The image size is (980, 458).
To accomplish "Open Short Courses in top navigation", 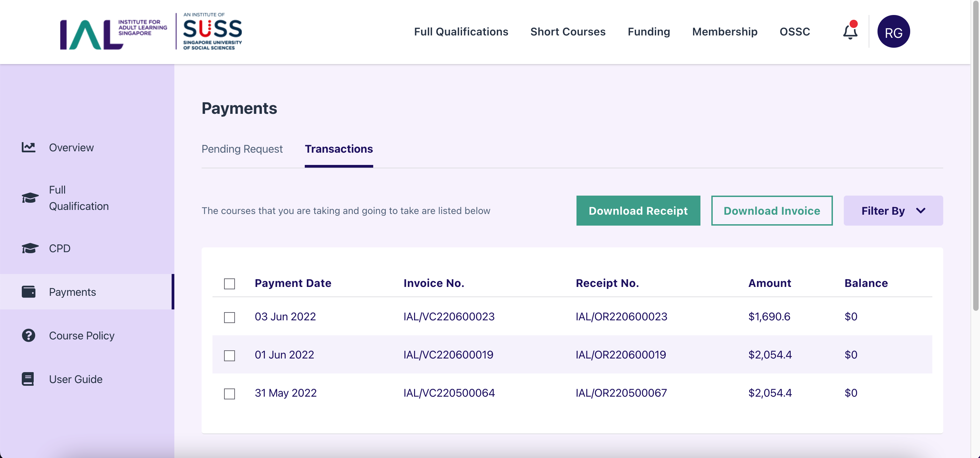I will click(x=568, y=32).
